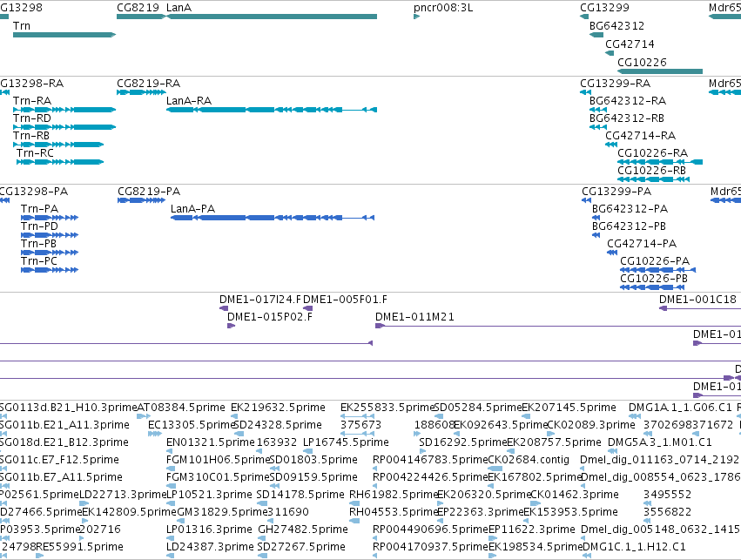This screenshot has height=560, width=741.
Task: Click the LanA-RA transcript glyph
Action: [272, 110]
